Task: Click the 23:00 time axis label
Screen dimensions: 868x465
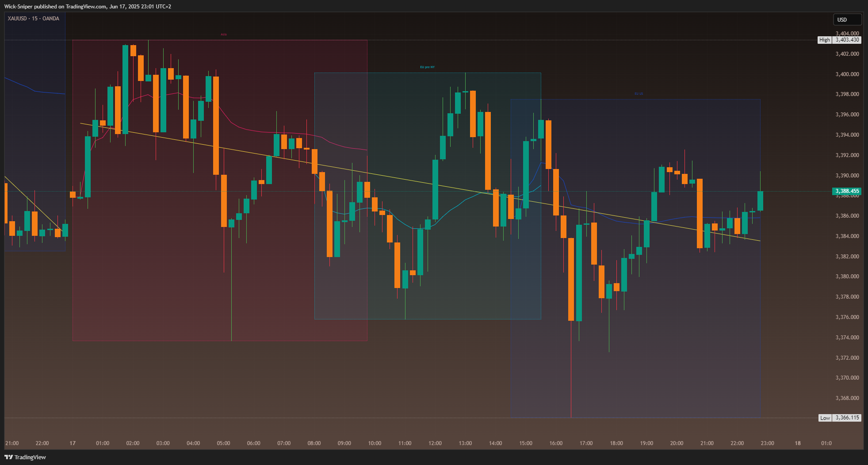Action: tap(767, 443)
